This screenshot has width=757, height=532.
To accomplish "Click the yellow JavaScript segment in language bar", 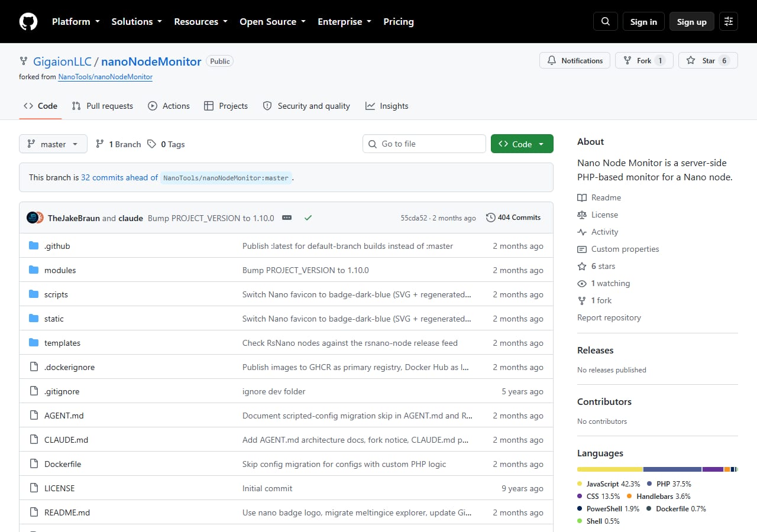I will [x=610, y=469].
